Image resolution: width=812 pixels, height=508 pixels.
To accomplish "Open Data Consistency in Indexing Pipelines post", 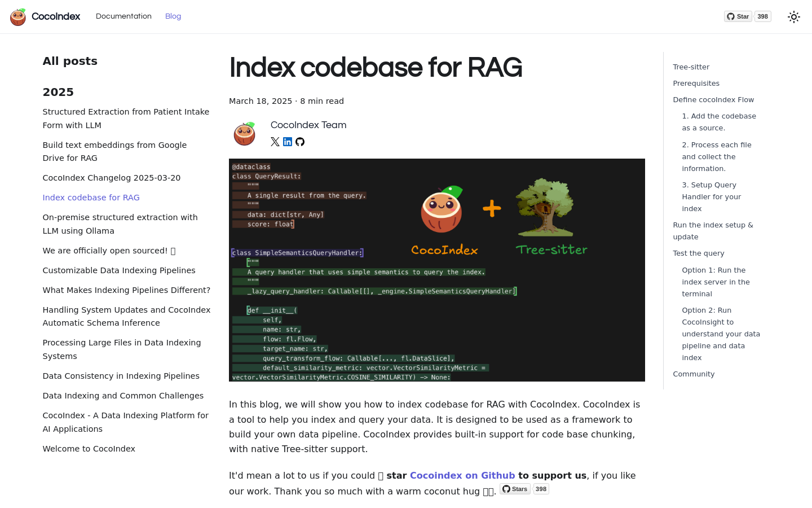I will point(121,376).
